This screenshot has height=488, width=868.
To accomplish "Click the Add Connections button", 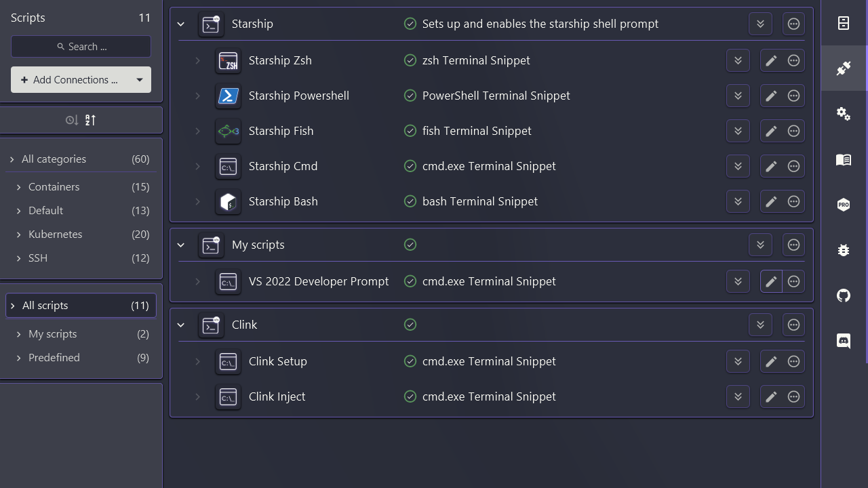I will 69,80.
